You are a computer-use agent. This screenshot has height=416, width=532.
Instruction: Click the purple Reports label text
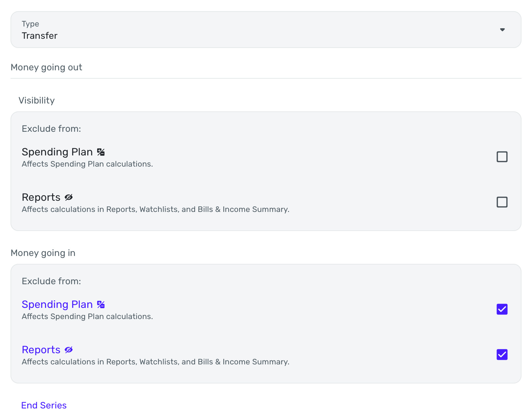point(41,350)
